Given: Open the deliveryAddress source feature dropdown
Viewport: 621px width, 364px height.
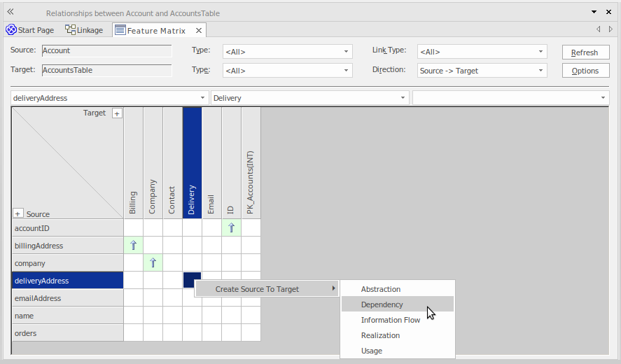Looking at the screenshot, I should pyautogui.click(x=109, y=98).
